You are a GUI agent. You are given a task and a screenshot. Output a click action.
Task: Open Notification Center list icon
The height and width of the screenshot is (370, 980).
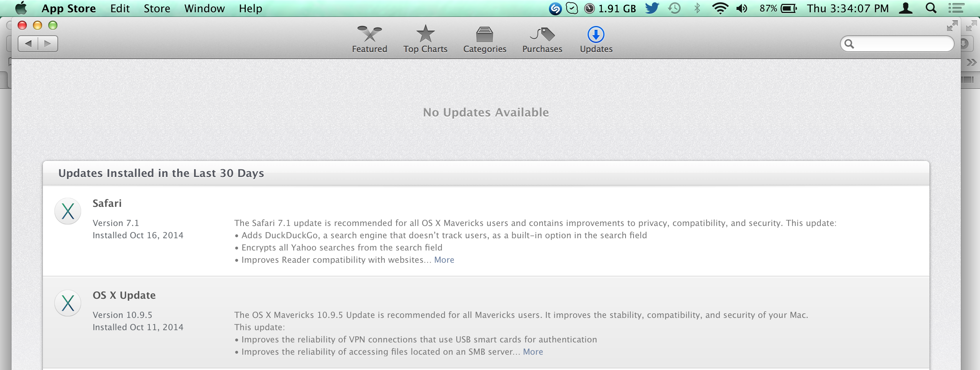coord(956,8)
